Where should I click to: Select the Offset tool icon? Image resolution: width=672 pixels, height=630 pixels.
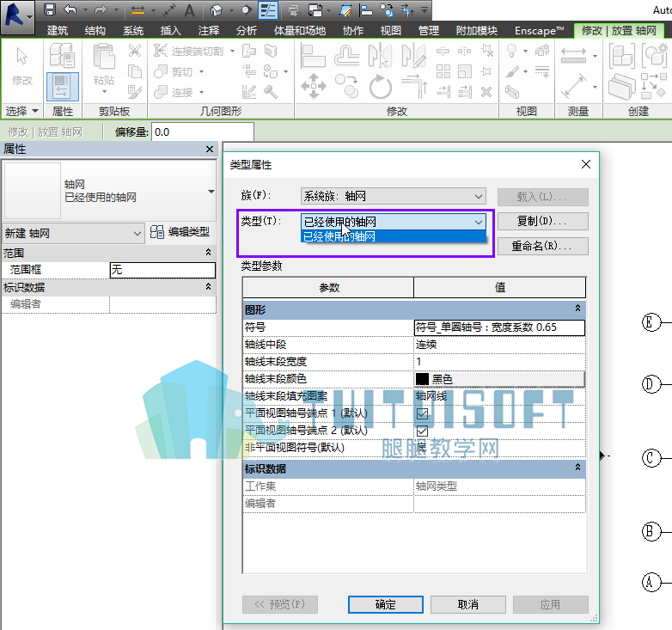pos(346,56)
